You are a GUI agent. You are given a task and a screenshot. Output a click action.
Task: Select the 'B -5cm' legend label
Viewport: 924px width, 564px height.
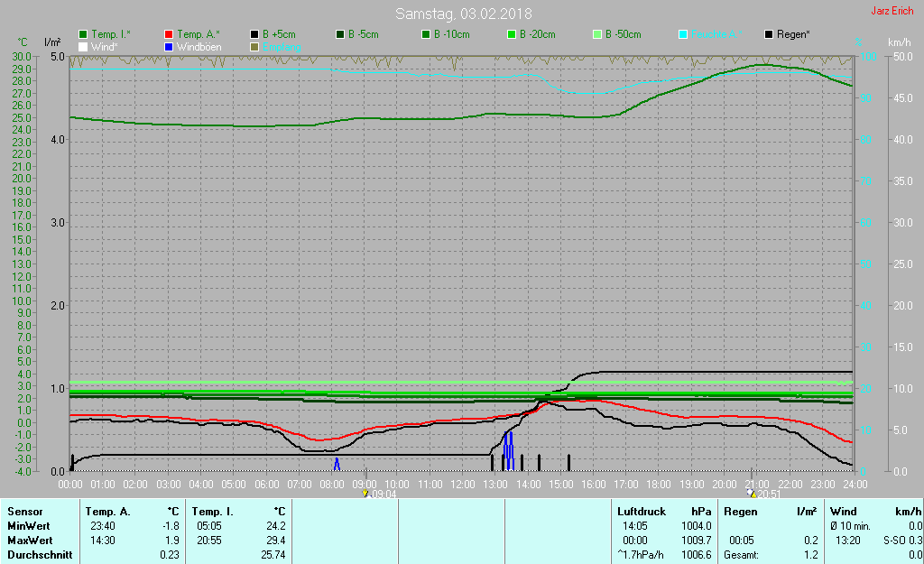(364, 34)
